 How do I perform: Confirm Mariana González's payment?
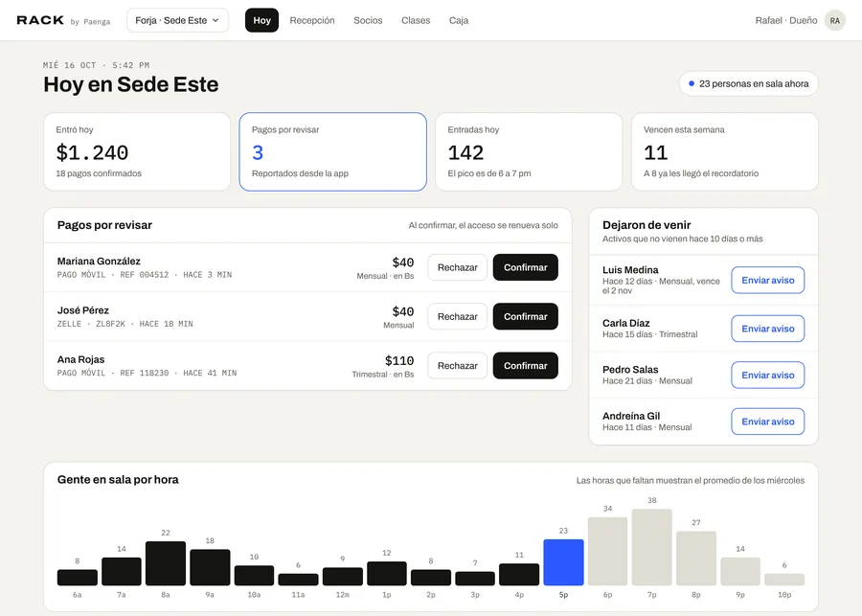tap(525, 267)
